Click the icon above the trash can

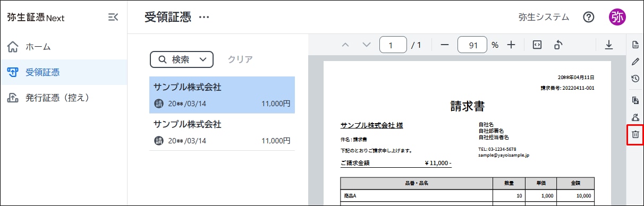[635, 117]
